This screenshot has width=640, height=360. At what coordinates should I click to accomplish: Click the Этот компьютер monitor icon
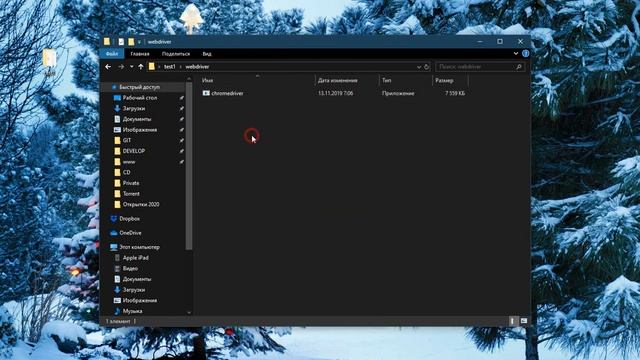click(x=114, y=247)
